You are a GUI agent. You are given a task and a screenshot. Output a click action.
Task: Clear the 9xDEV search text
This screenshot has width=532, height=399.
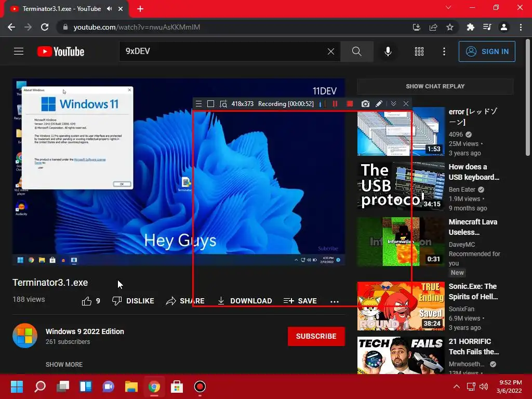(x=331, y=51)
